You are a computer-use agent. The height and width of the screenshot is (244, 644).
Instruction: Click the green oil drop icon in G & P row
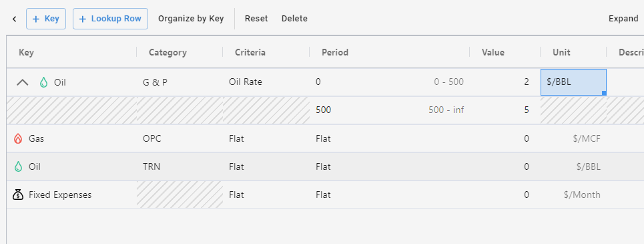click(43, 82)
